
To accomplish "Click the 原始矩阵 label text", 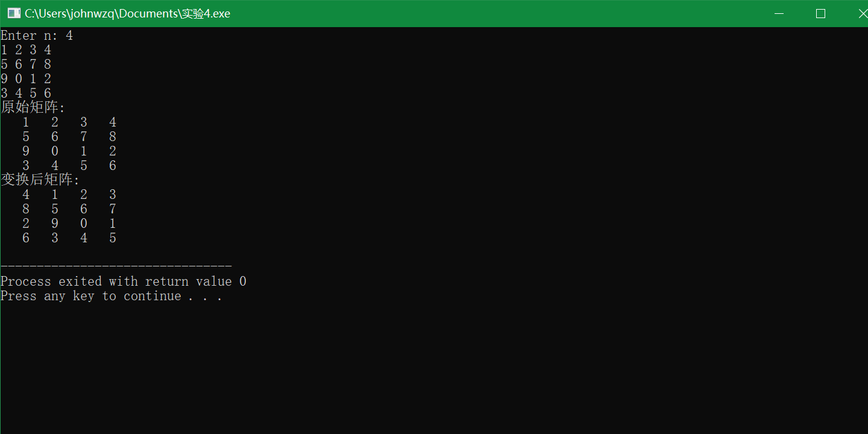I will 29,107.
